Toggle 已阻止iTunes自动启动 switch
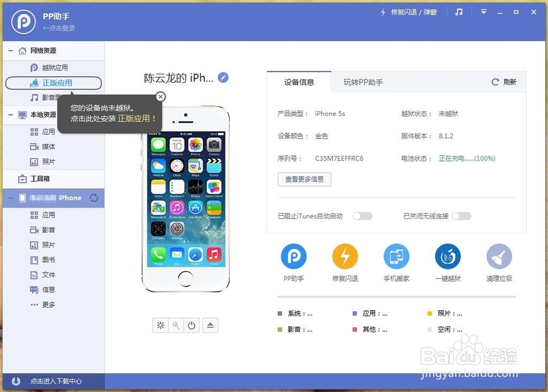This screenshot has height=392, width=548. click(362, 216)
